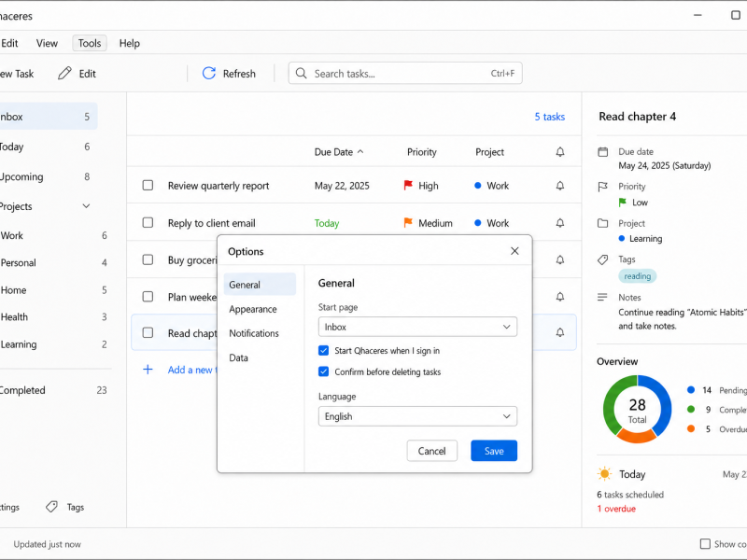Select General tab in Options
The width and height of the screenshot is (747, 560).
click(x=260, y=285)
